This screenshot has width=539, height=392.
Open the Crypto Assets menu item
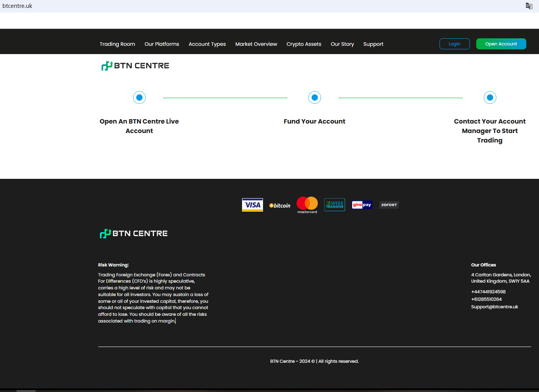[x=304, y=44]
